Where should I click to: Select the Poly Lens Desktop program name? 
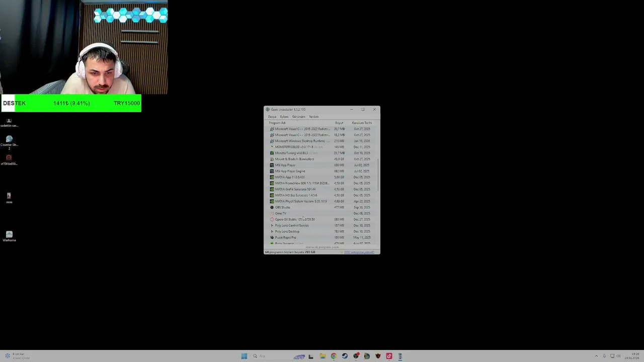click(x=287, y=231)
